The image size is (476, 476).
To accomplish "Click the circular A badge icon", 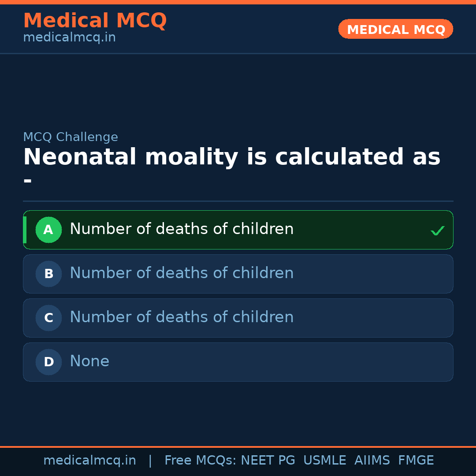I will [x=48, y=230].
